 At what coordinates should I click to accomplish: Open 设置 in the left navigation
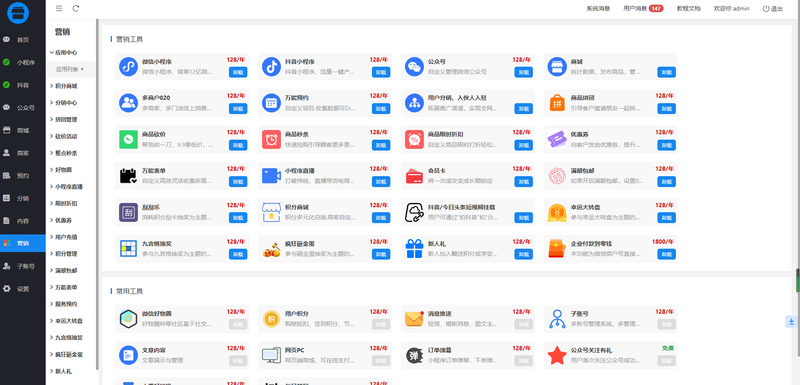[22, 289]
